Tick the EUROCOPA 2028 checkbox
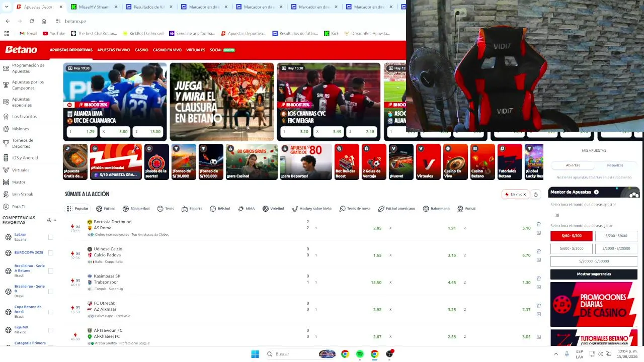644x362 pixels. pyautogui.click(x=50, y=252)
